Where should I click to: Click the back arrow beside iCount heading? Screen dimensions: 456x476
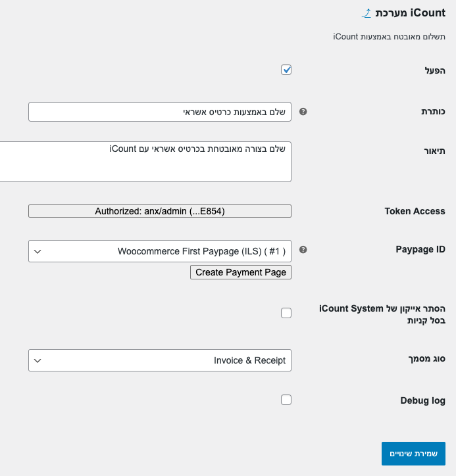367,13
